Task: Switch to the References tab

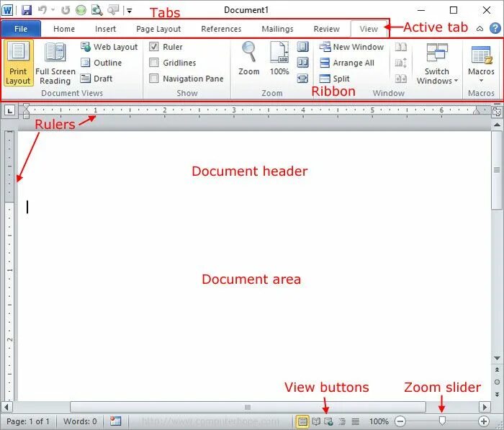Action: [x=221, y=29]
